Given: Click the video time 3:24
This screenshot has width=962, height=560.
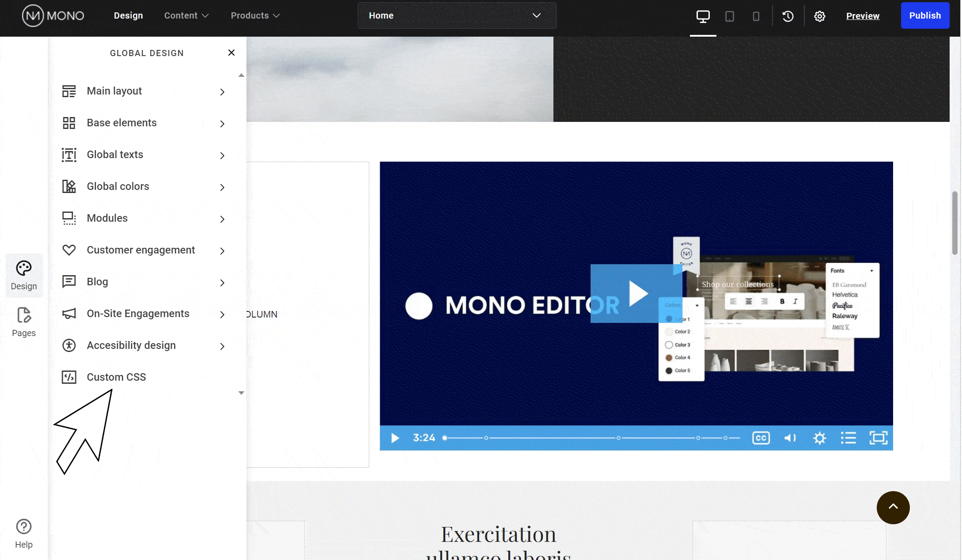Looking at the screenshot, I should [x=424, y=438].
